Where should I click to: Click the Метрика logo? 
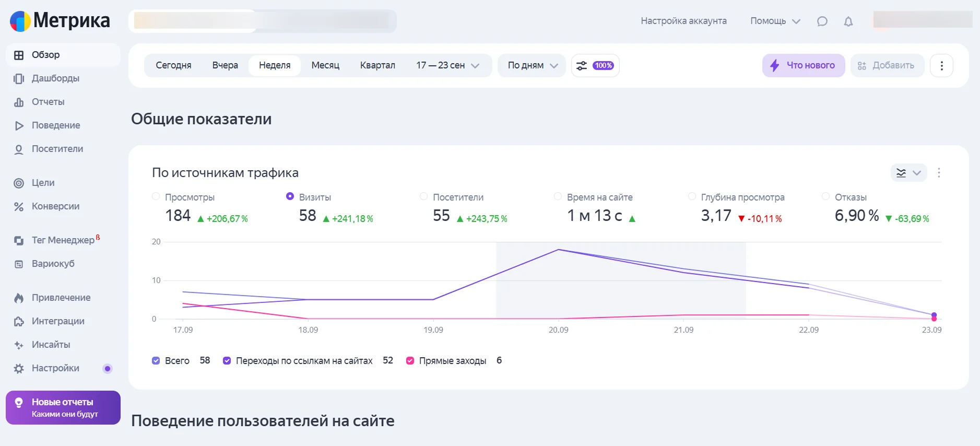[x=60, y=21]
